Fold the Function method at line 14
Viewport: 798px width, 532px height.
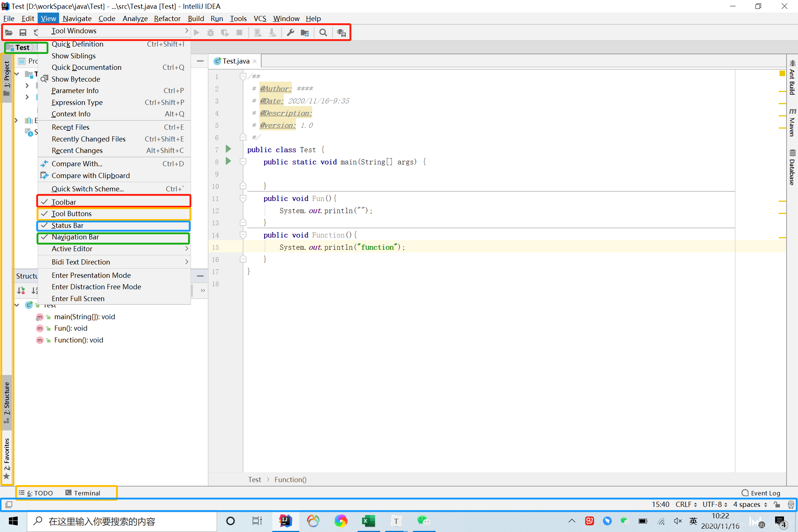pyautogui.click(x=243, y=235)
